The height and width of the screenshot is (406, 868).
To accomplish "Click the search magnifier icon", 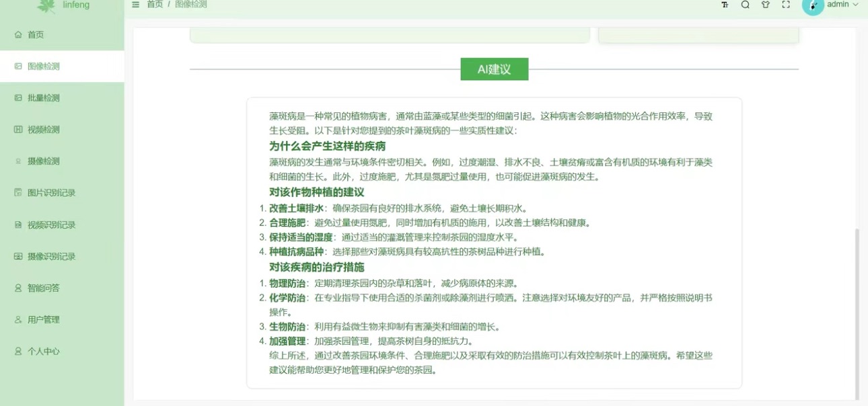I will tap(746, 5).
